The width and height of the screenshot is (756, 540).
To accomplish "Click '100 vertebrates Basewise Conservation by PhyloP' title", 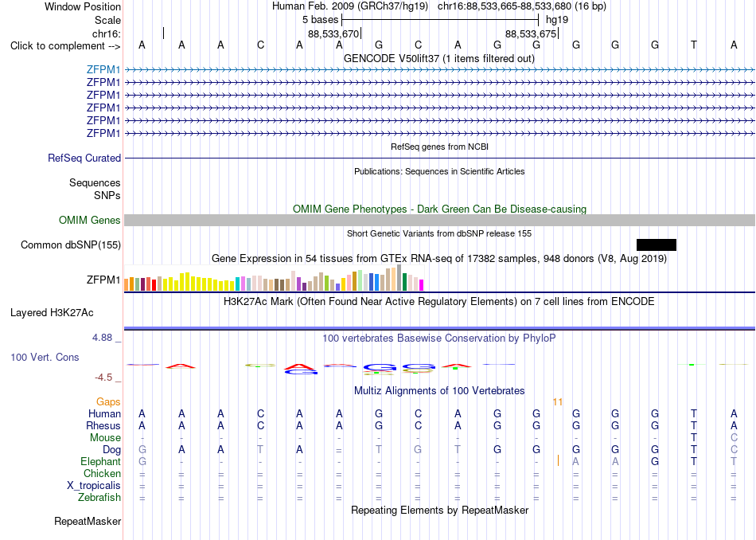I will (439, 338).
